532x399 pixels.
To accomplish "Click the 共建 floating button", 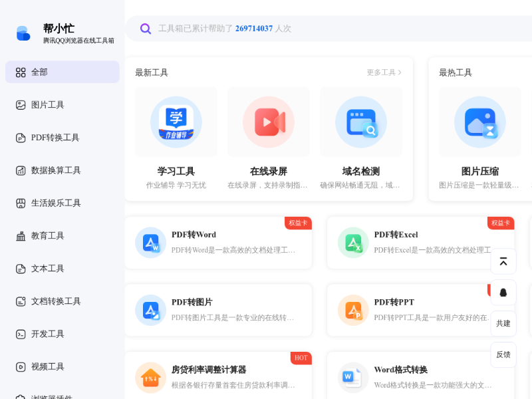I will (503, 324).
